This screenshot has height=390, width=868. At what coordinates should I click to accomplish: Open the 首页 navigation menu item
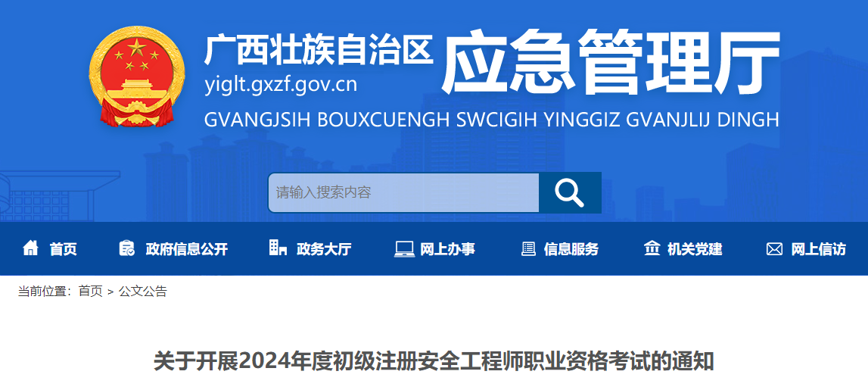(x=63, y=249)
